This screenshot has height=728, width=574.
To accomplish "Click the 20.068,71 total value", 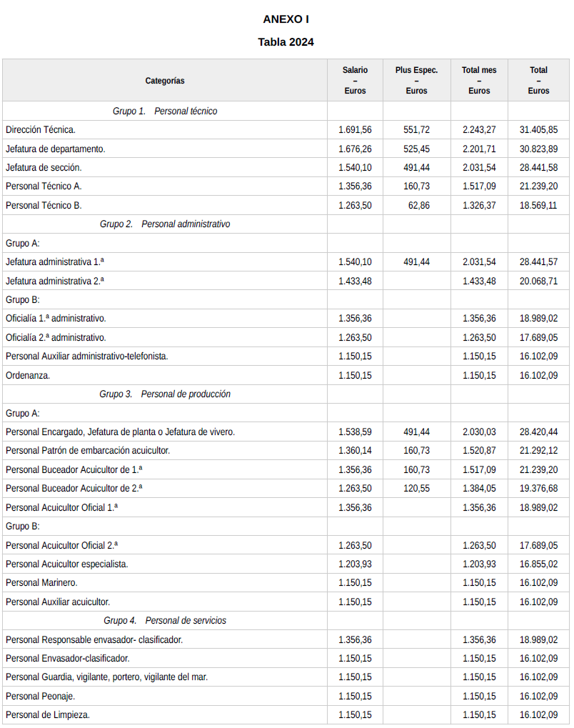I will tap(538, 281).
